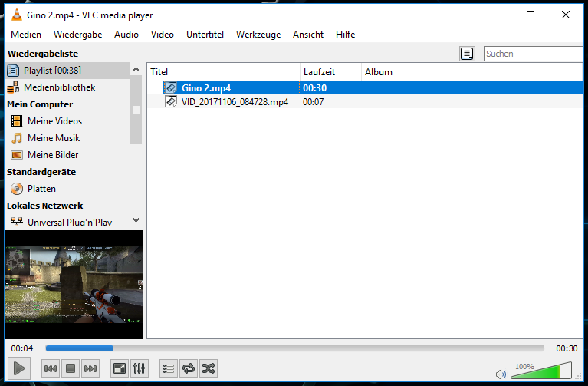
Task: Click the 00:30 duration cell
Action: [x=314, y=88]
